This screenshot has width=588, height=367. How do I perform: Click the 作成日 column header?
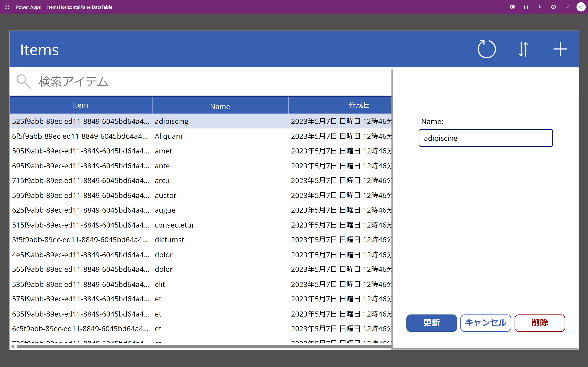(359, 105)
